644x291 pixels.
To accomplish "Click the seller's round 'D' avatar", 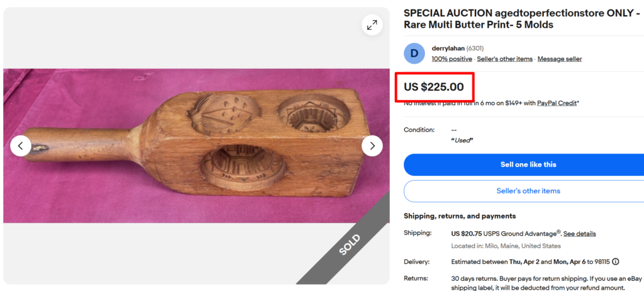I will pos(414,54).
